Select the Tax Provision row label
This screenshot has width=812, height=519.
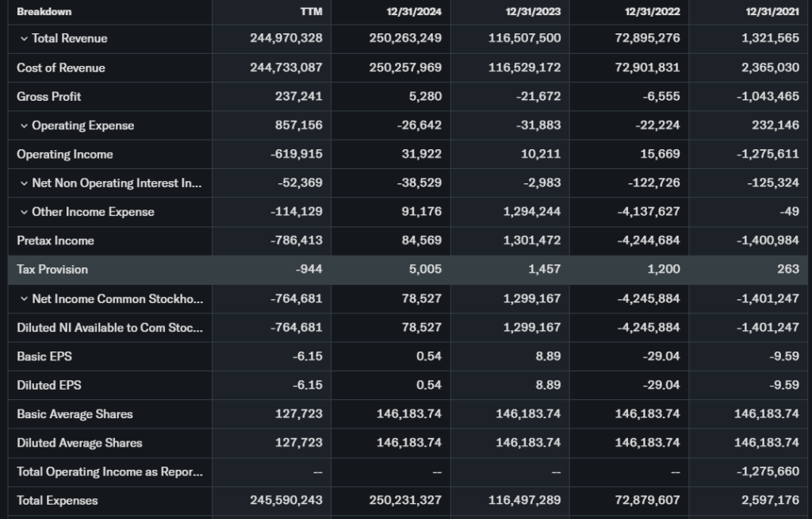tap(52, 270)
